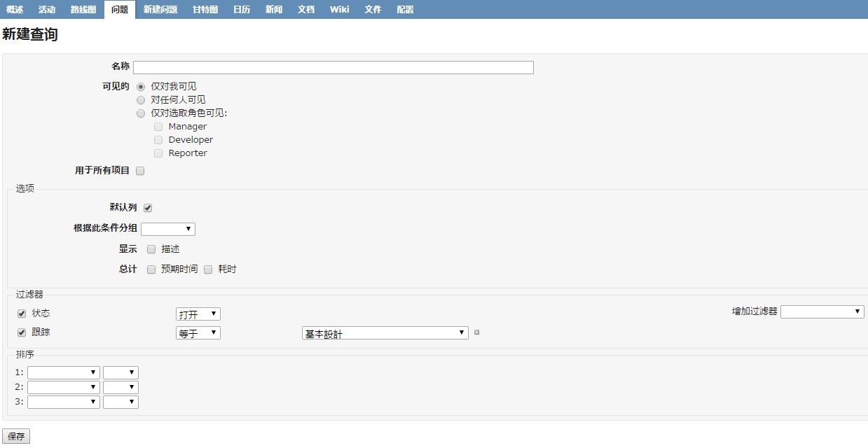Click the 保存 button
This screenshot has width=868, height=448.
click(16, 436)
